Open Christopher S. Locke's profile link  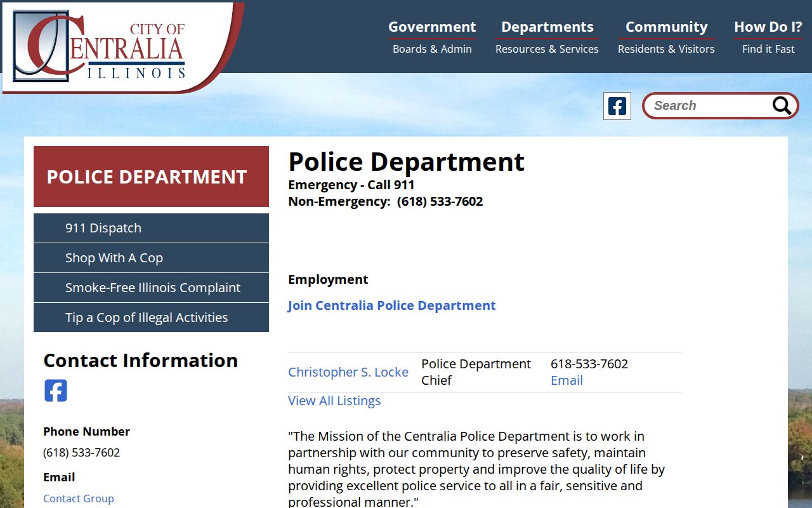[348, 372]
